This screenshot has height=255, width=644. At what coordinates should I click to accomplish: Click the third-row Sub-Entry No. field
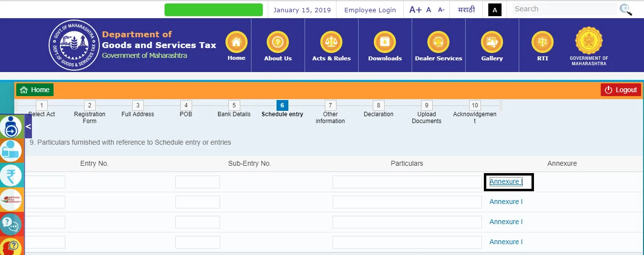[197, 222]
